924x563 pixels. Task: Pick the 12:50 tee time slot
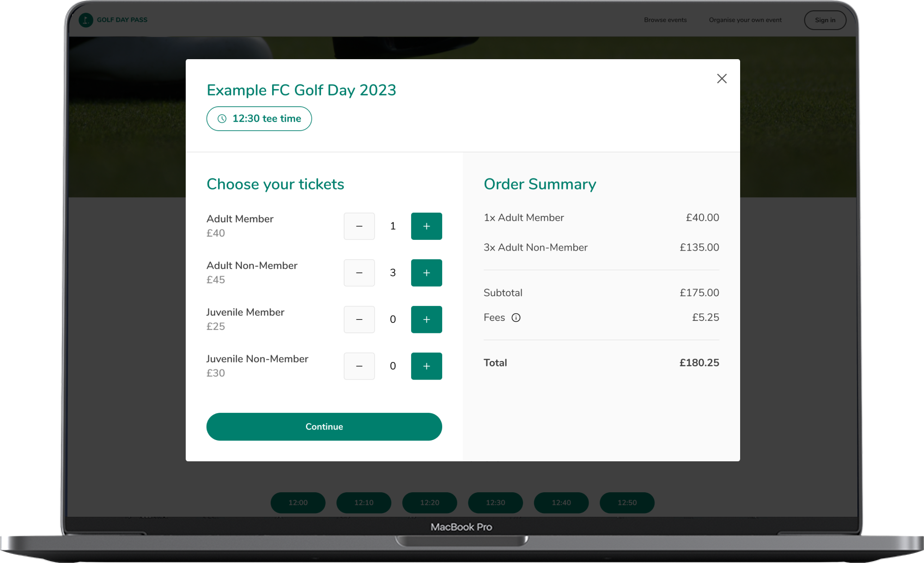pyautogui.click(x=626, y=502)
